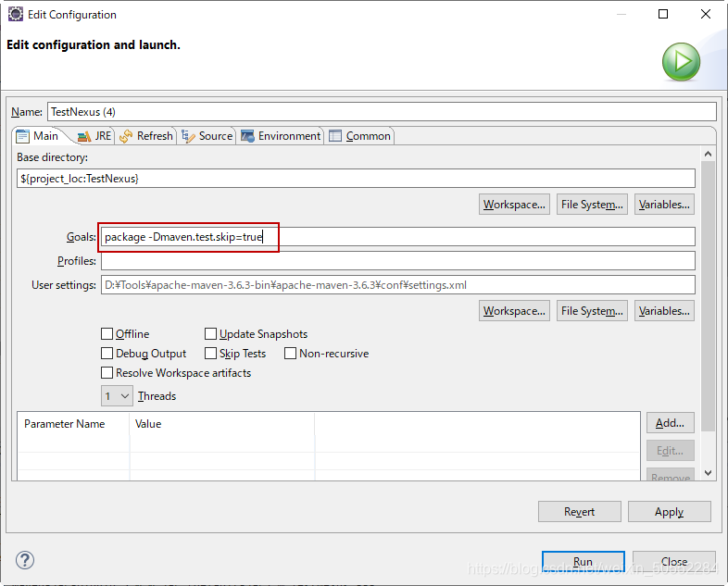Click Variables... button under Base directory
The width and height of the screenshot is (728, 586).
664,205
